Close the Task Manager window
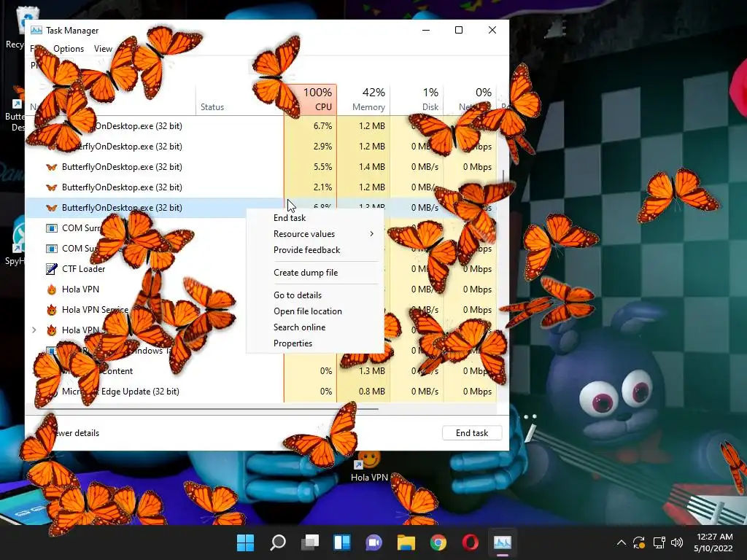The width and height of the screenshot is (747, 560). point(492,30)
